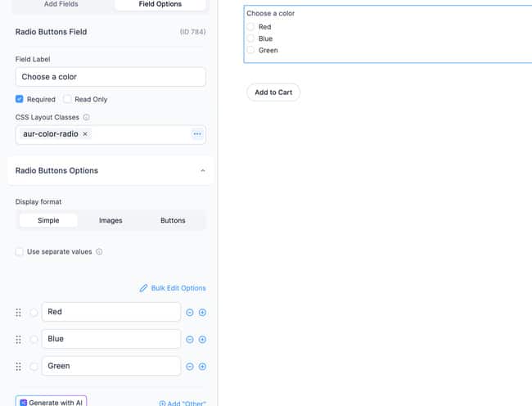Edit the Red option text field
The width and height of the screenshot is (532, 406).
[111, 312]
